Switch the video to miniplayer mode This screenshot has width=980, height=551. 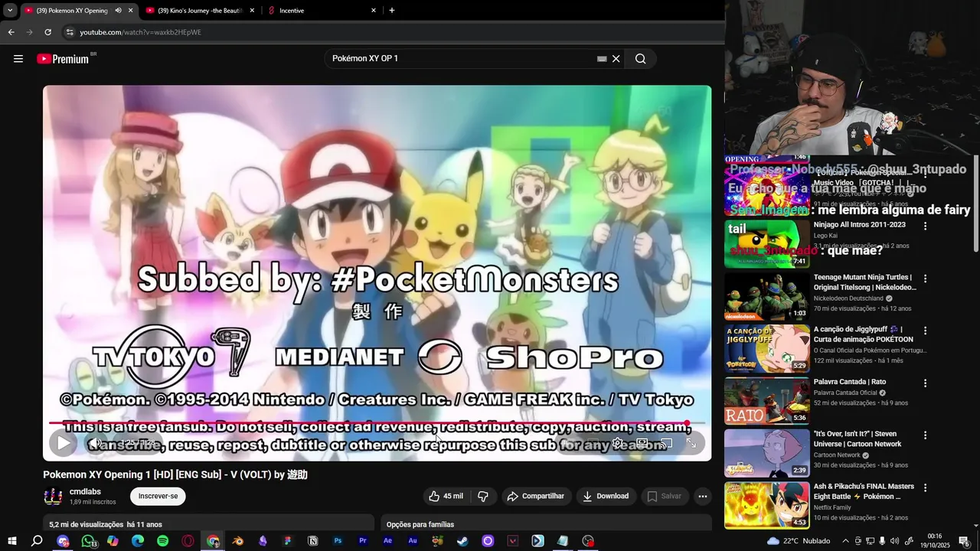(642, 442)
